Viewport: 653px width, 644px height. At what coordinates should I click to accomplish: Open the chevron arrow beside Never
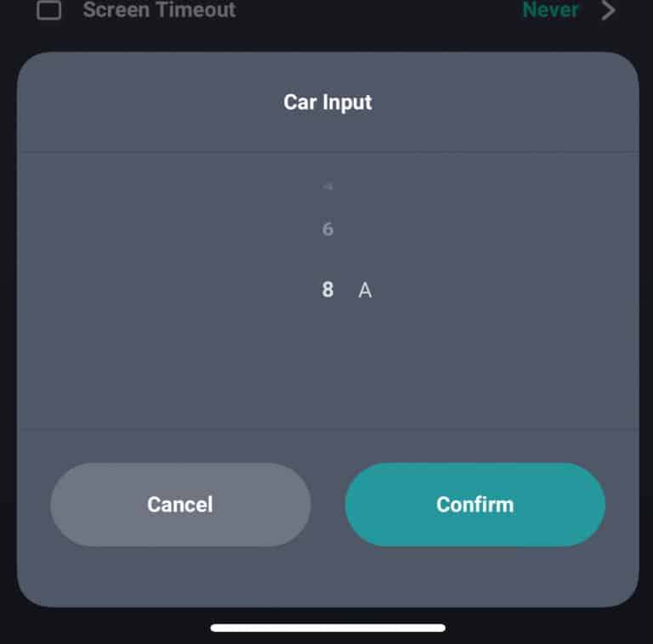tap(608, 10)
